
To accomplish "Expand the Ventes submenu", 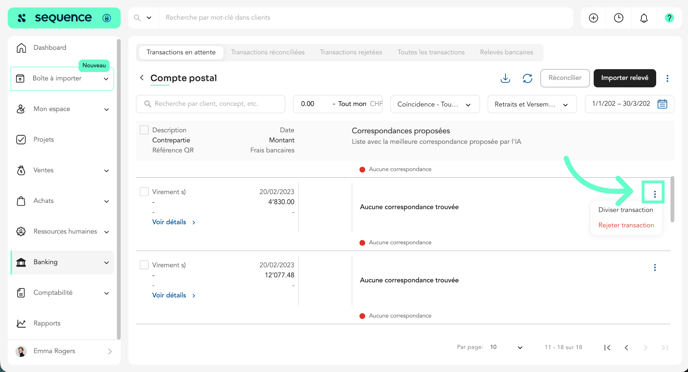I will click(106, 171).
